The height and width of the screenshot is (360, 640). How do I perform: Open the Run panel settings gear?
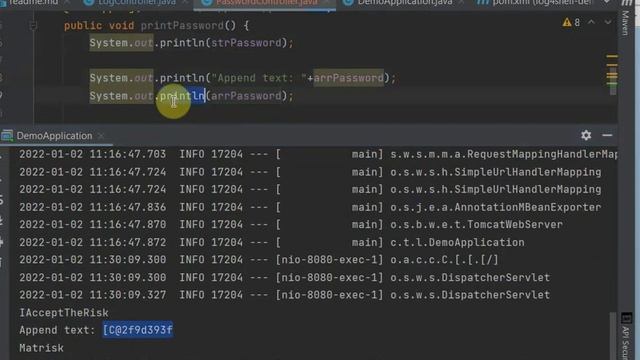[586, 135]
